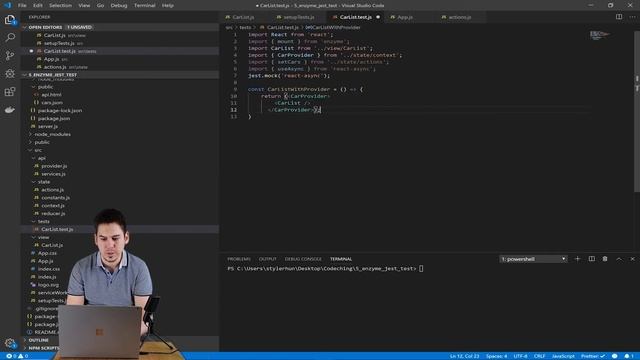Switch to the setupTests.js editor tab
The height and width of the screenshot is (360, 640).
pos(299,17)
